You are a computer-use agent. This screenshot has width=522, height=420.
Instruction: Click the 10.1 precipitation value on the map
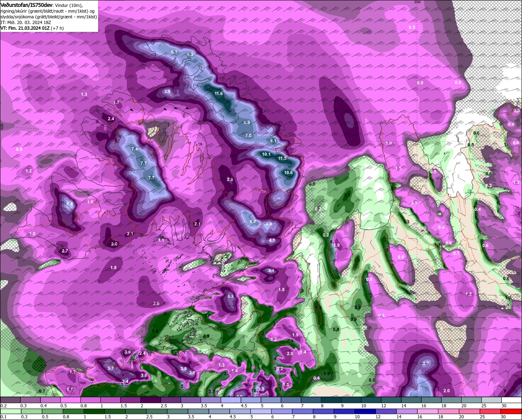pyautogui.click(x=266, y=154)
